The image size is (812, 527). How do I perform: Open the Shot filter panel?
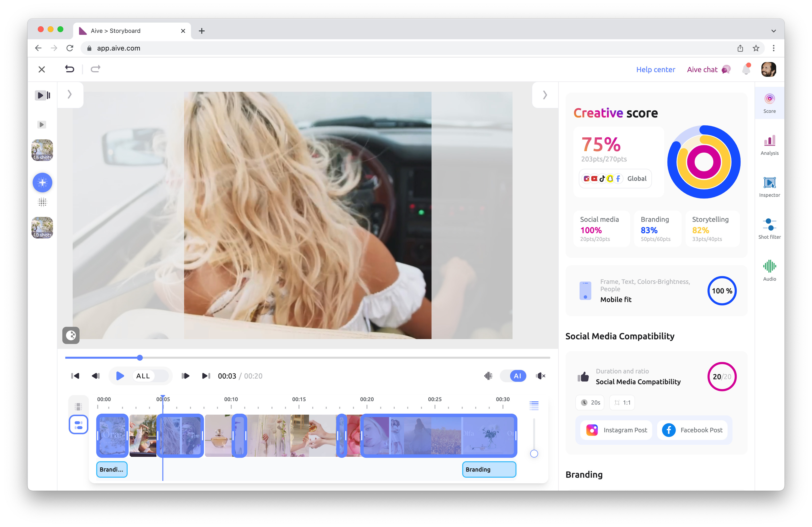[x=769, y=228]
